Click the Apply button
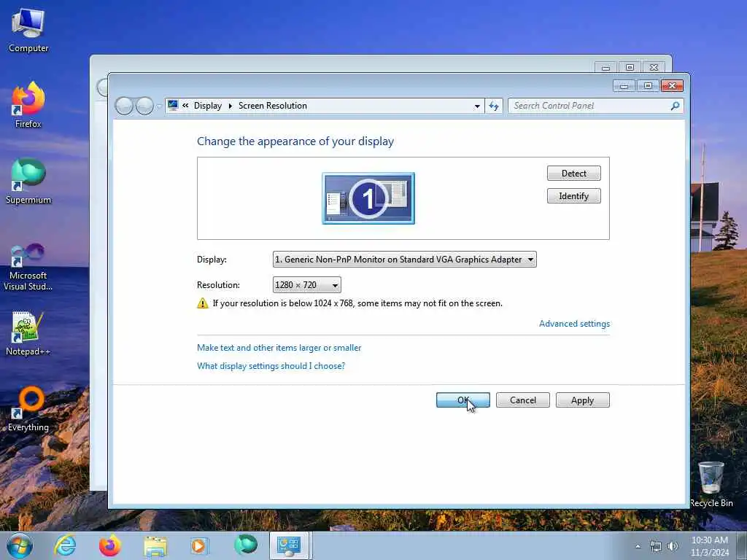Screen dimensions: 747x560 pyautogui.click(x=582, y=400)
